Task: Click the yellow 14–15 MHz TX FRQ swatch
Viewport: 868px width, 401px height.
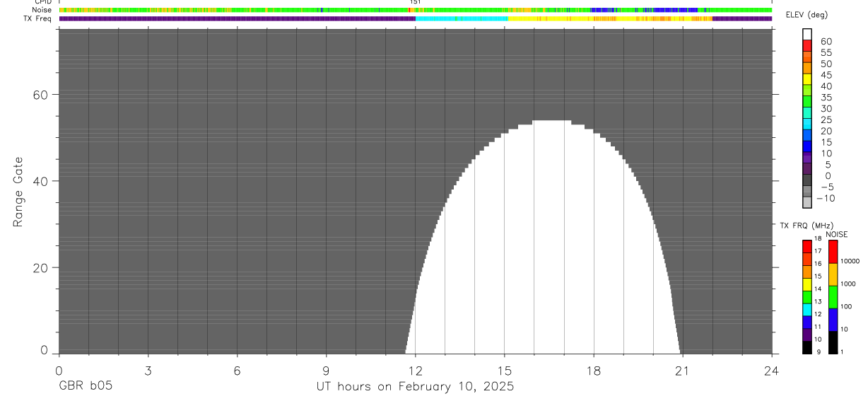Action: click(807, 284)
